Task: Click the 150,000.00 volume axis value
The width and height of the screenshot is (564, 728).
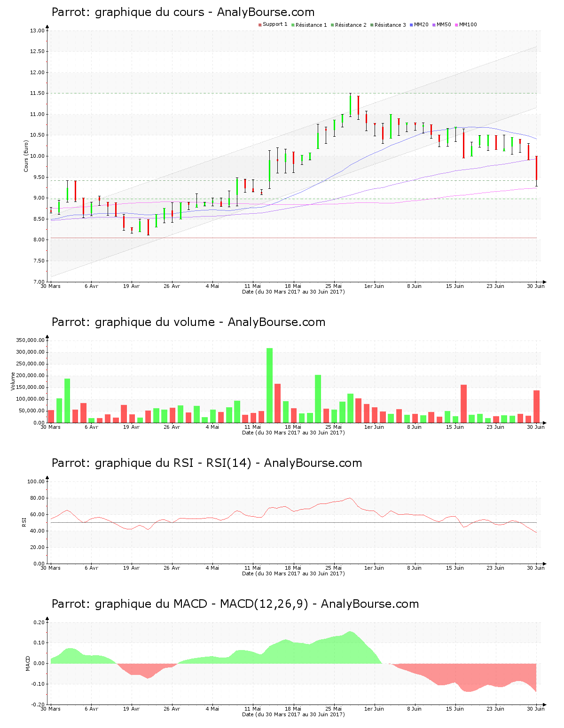Action: (x=30, y=387)
